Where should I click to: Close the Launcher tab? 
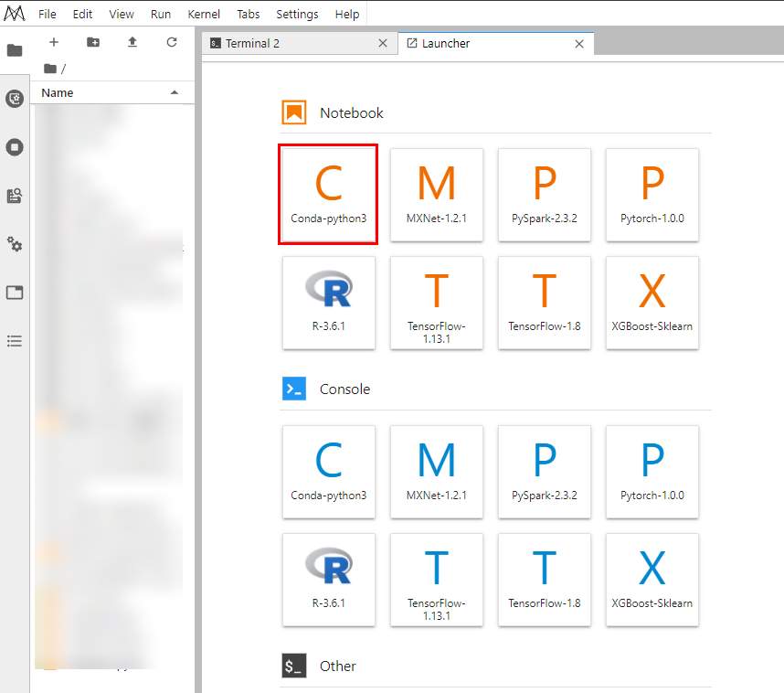(x=579, y=44)
